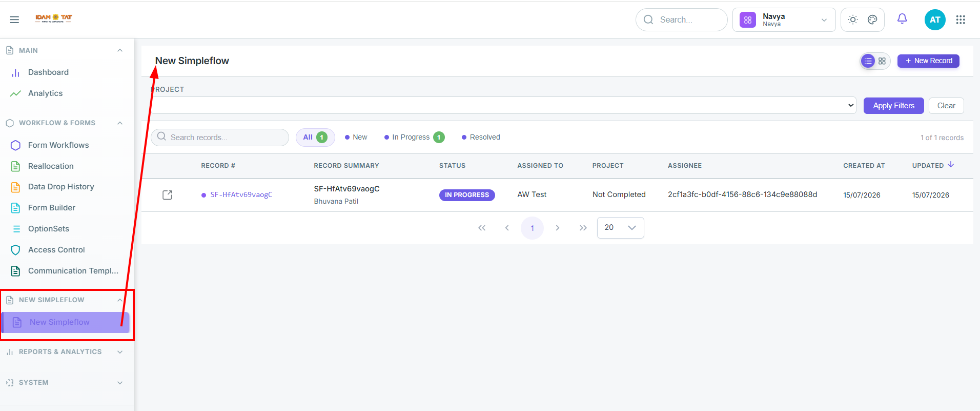Open Access Control page
980x411 pixels.
(x=56, y=250)
